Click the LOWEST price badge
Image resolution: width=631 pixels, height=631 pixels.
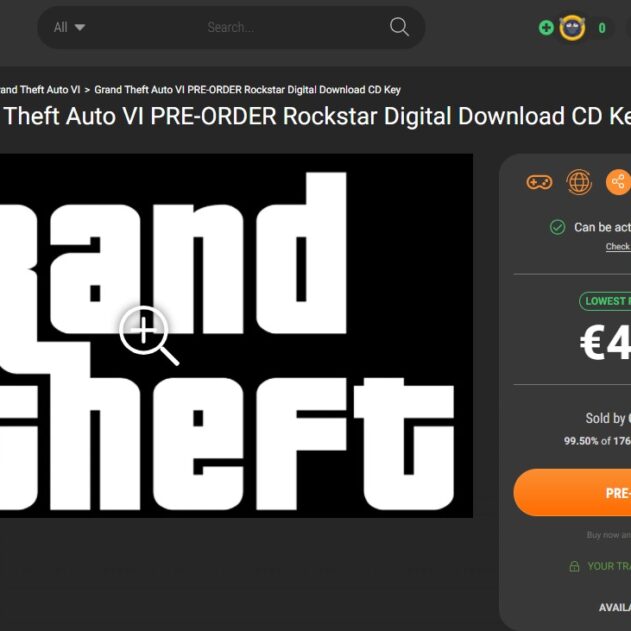click(605, 301)
